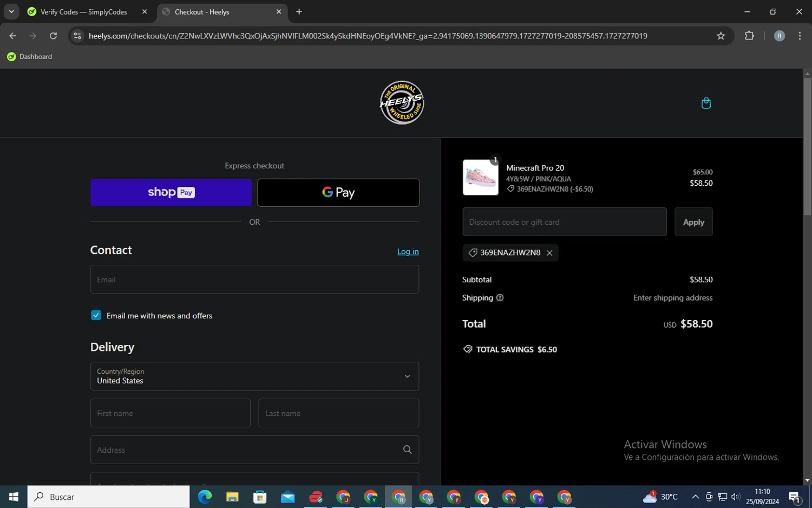The image size is (812, 508).
Task: Open the Windows Start menu
Action: [x=14, y=497]
